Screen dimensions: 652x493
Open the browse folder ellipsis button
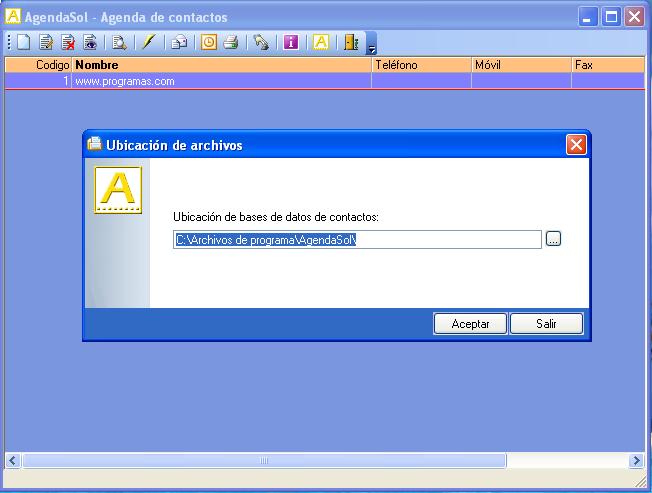(553, 239)
